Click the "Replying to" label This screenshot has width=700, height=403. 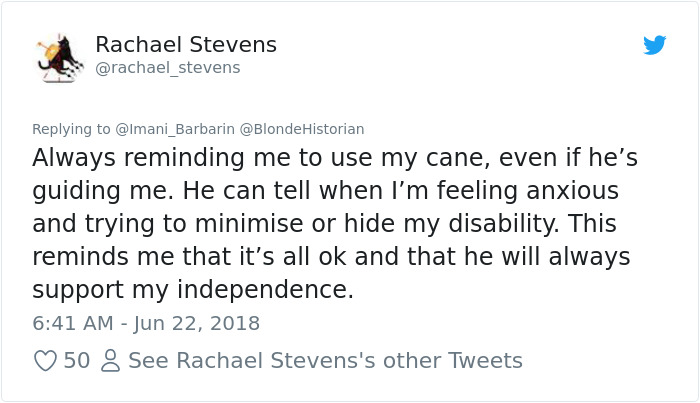click(72, 129)
